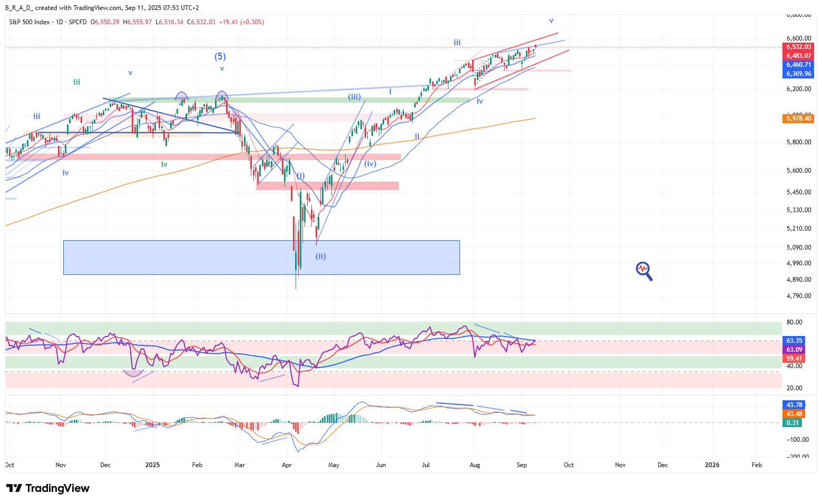Click the 5,210.00 price axis level
Viewport: 822px width, 504px height.
(x=798, y=229)
